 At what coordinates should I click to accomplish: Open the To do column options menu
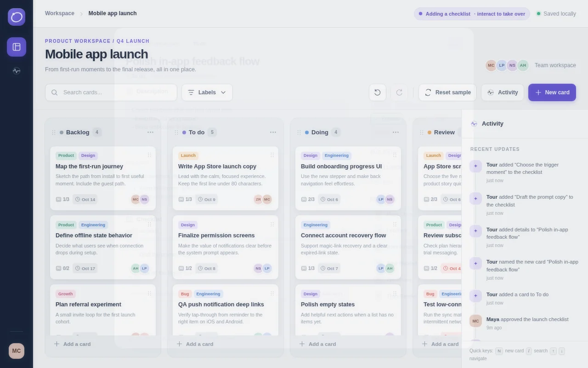(273, 132)
